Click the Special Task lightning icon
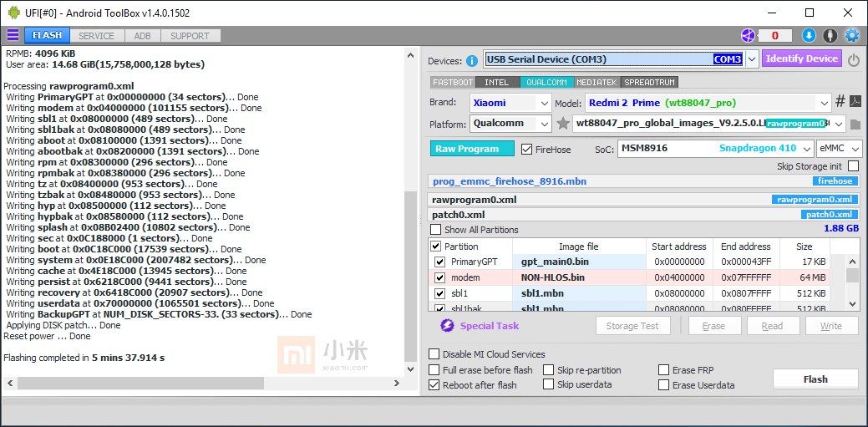Viewport: 868px width, 427px height. (447, 326)
